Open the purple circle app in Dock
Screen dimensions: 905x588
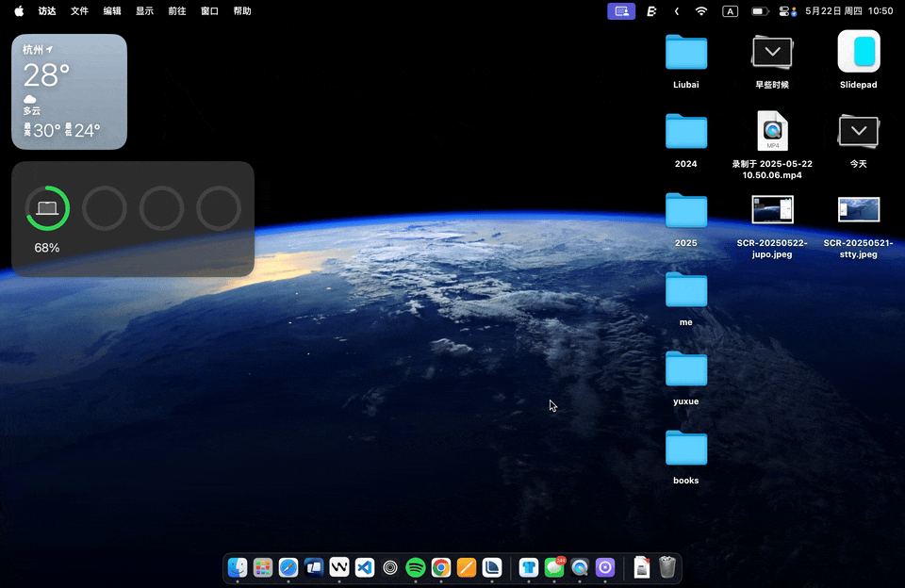605,568
